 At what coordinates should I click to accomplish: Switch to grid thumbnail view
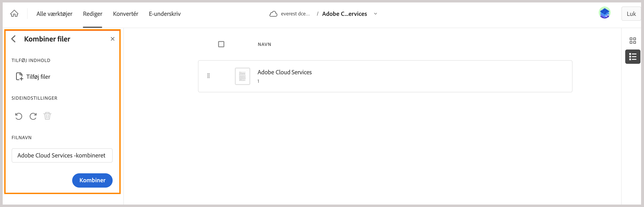(x=633, y=40)
